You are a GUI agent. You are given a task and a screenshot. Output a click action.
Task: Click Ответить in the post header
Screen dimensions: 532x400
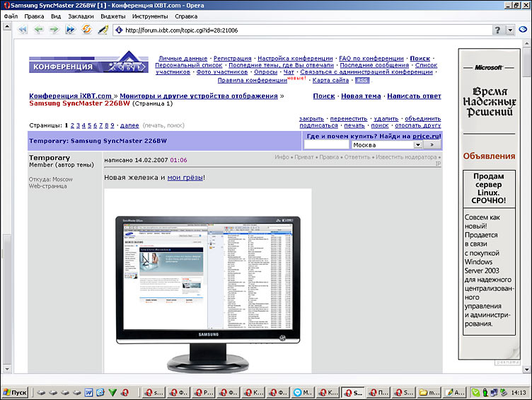(357, 157)
